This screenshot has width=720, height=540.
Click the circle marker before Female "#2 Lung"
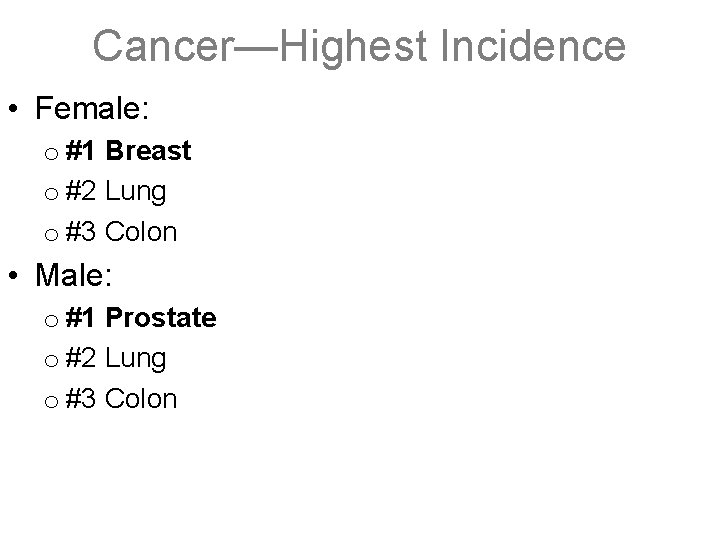pyautogui.click(x=49, y=194)
